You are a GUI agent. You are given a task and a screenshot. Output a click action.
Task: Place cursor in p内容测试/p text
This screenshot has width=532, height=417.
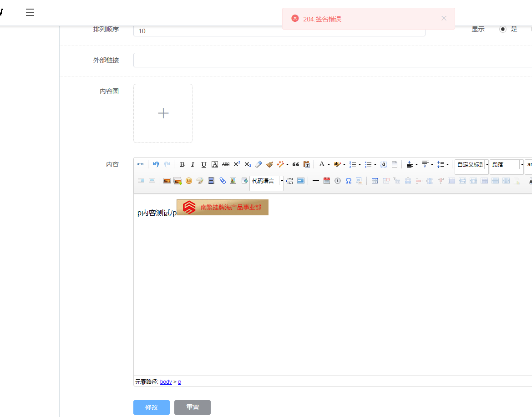[x=157, y=213]
